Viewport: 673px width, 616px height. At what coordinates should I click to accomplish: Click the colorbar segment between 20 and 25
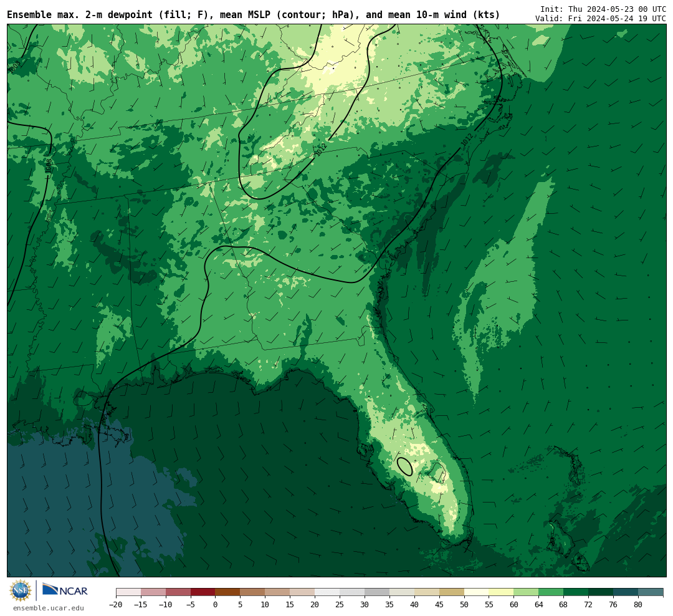click(328, 592)
